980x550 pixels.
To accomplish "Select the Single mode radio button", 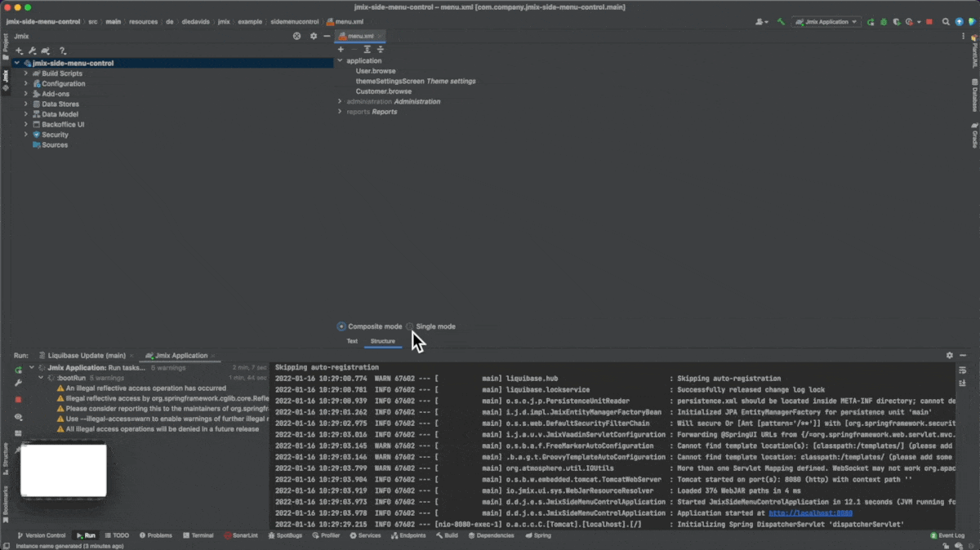I will click(x=410, y=326).
